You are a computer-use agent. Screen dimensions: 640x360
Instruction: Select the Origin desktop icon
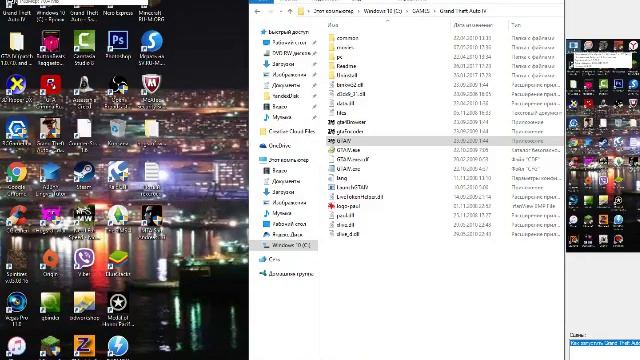click(x=51, y=262)
